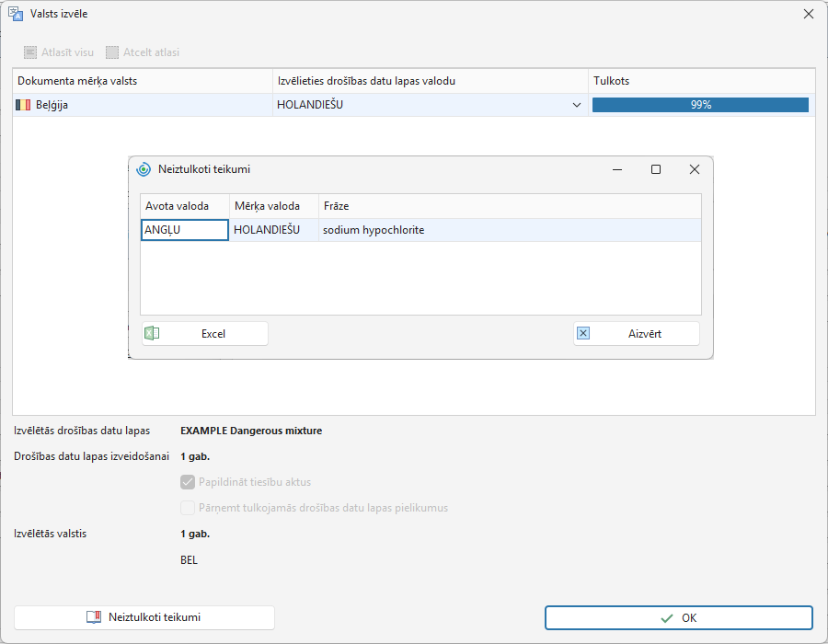Maximize the Neiztulkoti teikumi dialog
828x644 pixels.
[656, 169]
